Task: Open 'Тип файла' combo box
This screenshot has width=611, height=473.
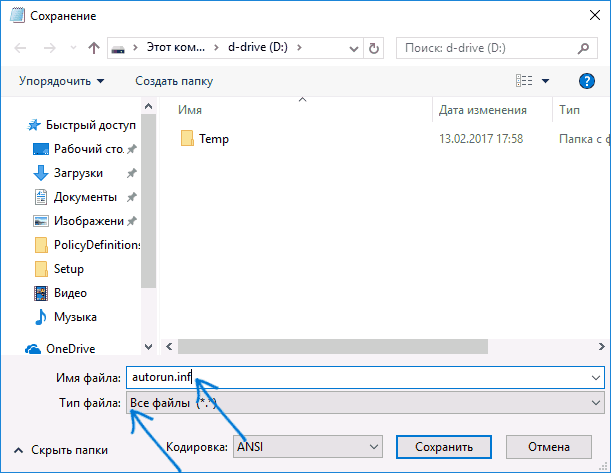Action: pyautogui.click(x=365, y=402)
